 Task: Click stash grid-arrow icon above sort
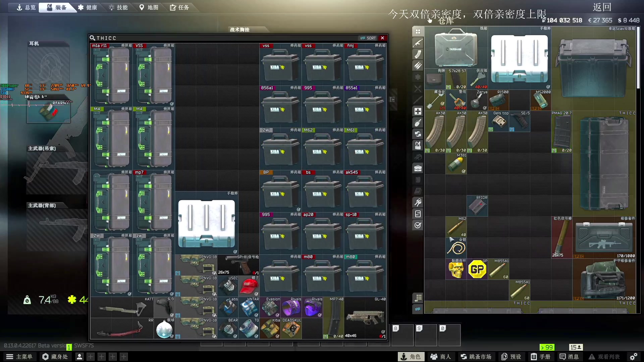point(418,298)
